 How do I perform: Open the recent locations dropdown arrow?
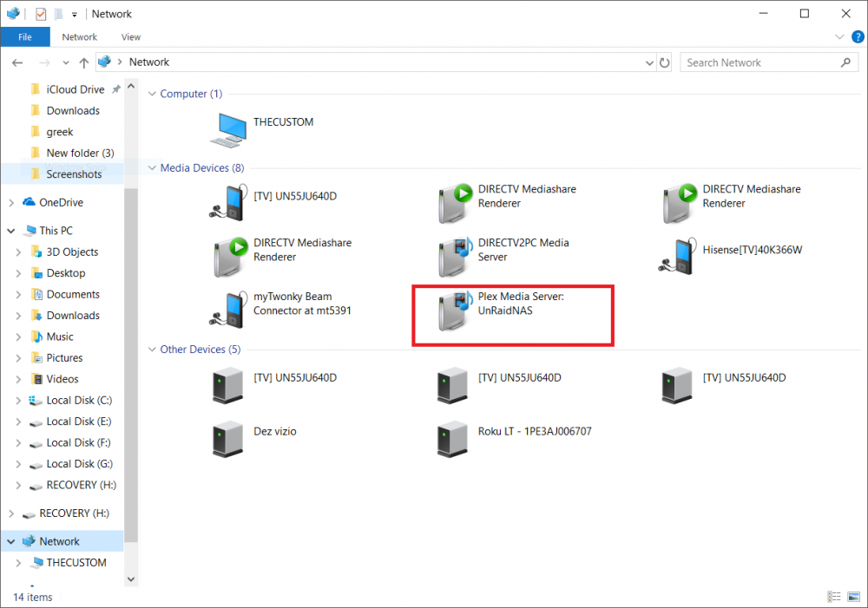[66, 63]
